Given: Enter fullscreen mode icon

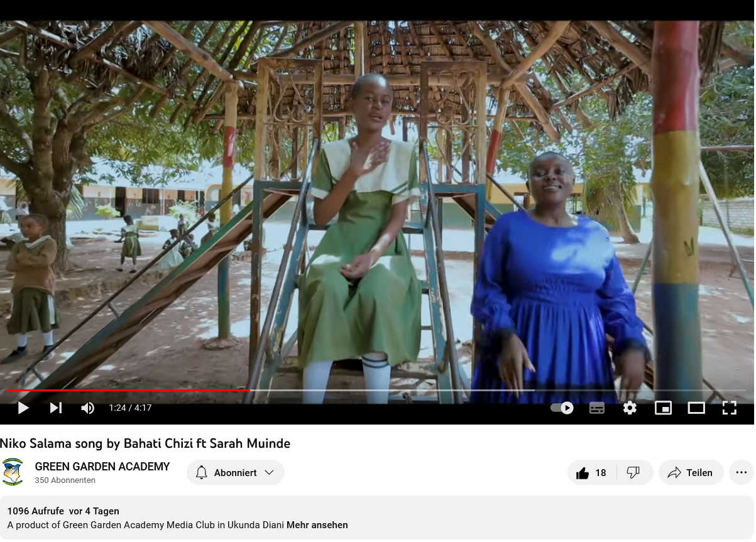Looking at the screenshot, I should click(729, 408).
